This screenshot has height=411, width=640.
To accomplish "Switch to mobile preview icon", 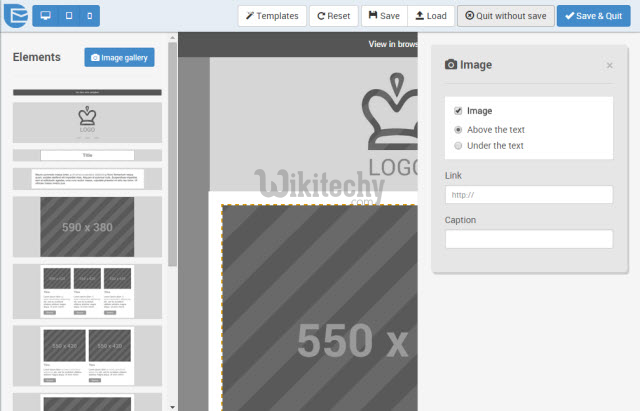I will tap(89, 16).
